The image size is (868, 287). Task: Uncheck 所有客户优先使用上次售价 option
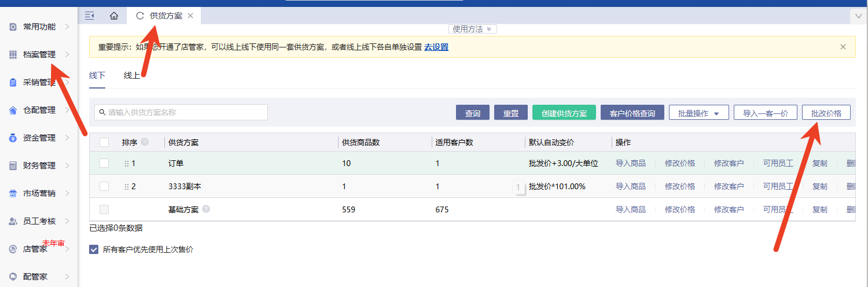pyautogui.click(x=94, y=249)
